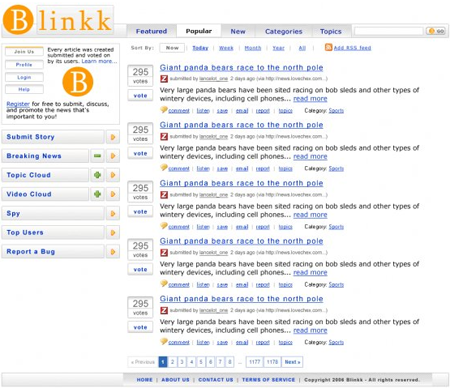The height and width of the screenshot is (388, 450).
Task: Collapse Breaking News with the minus icon
Action: point(97,156)
